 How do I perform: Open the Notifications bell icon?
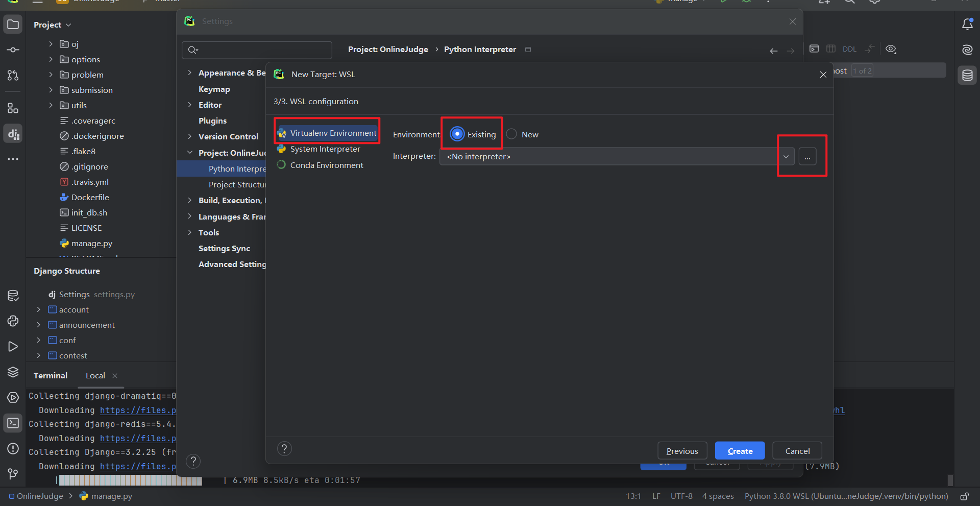point(967,25)
